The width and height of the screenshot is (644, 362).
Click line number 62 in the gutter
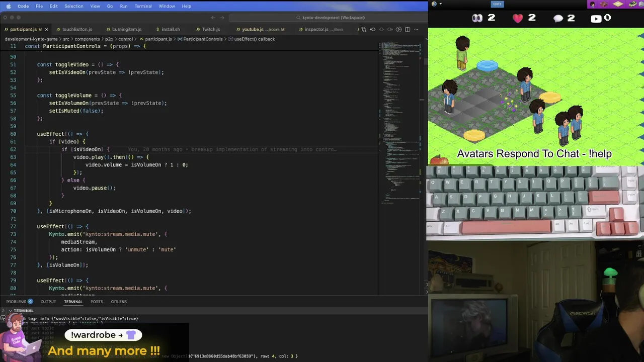tap(13, 149)
